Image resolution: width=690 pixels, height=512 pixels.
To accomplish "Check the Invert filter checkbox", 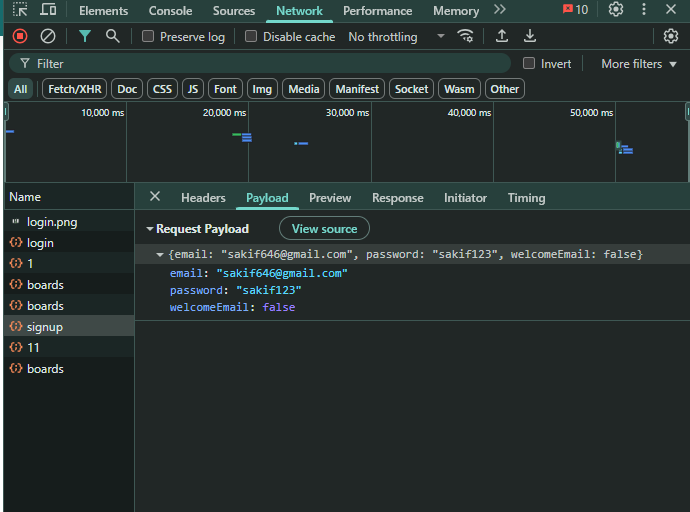I will point(529,63).
